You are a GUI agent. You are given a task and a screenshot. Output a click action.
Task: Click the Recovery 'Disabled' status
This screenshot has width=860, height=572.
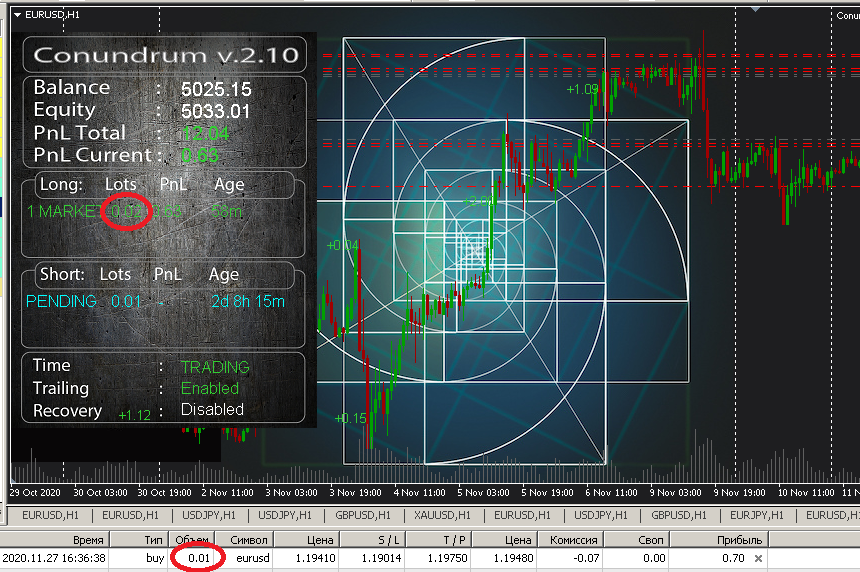(x=212, y=410)
